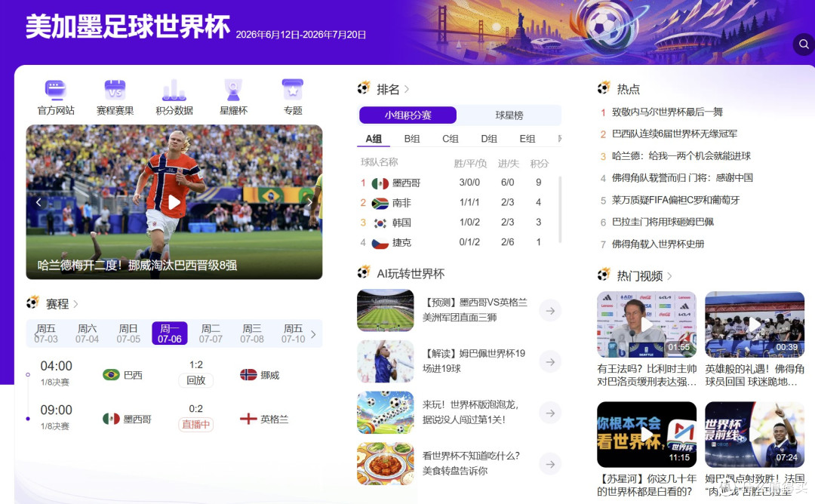Select date tab 周日 07-05
The width and height of the screenshot is (815, 504).
click(128, 333)
